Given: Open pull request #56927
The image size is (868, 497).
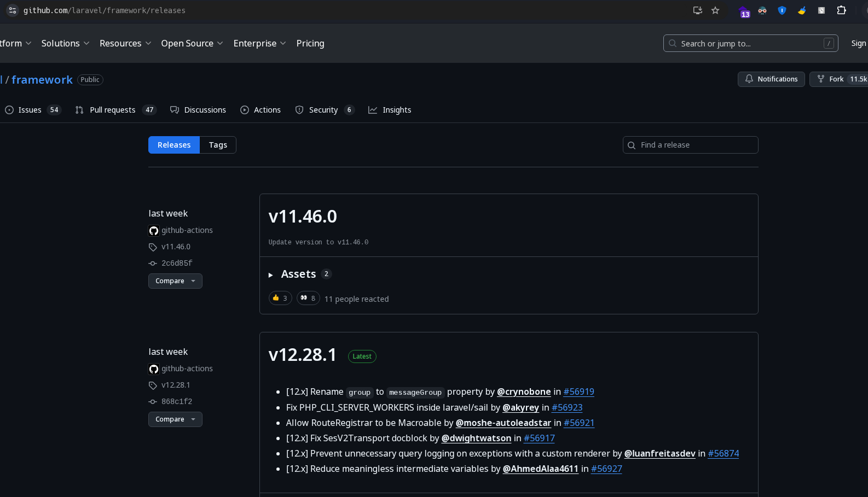Looking at the screenshot, I should click(x=606, y=469).
